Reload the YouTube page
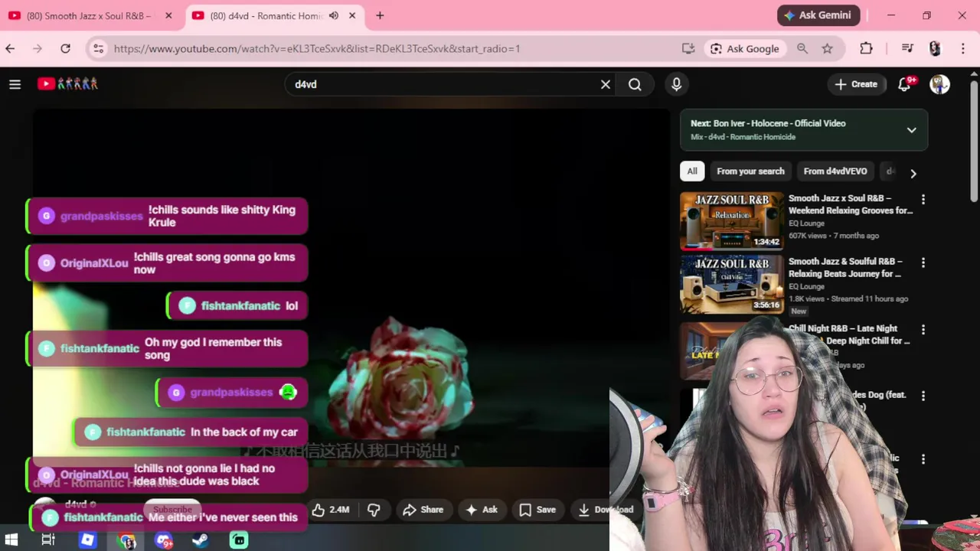 coord(65,48)
